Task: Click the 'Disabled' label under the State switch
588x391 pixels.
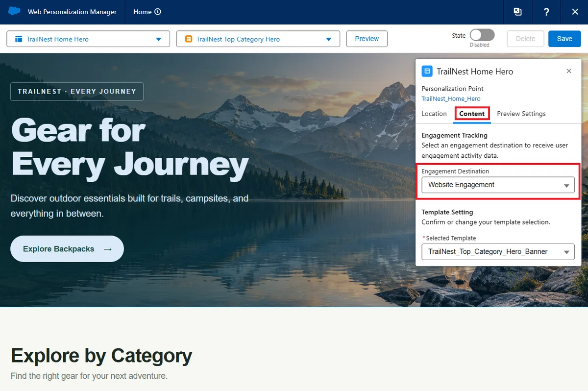Action: pyautogui.click(x=480, y=45)
